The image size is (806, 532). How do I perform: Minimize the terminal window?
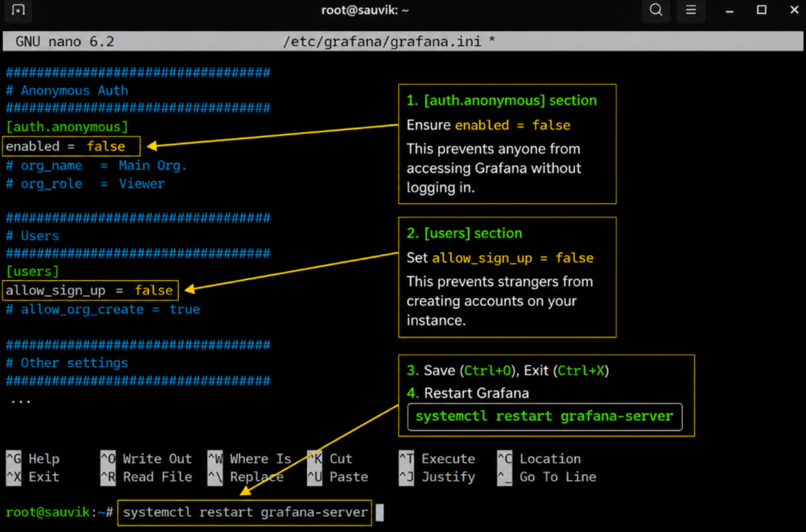[730, 11]
